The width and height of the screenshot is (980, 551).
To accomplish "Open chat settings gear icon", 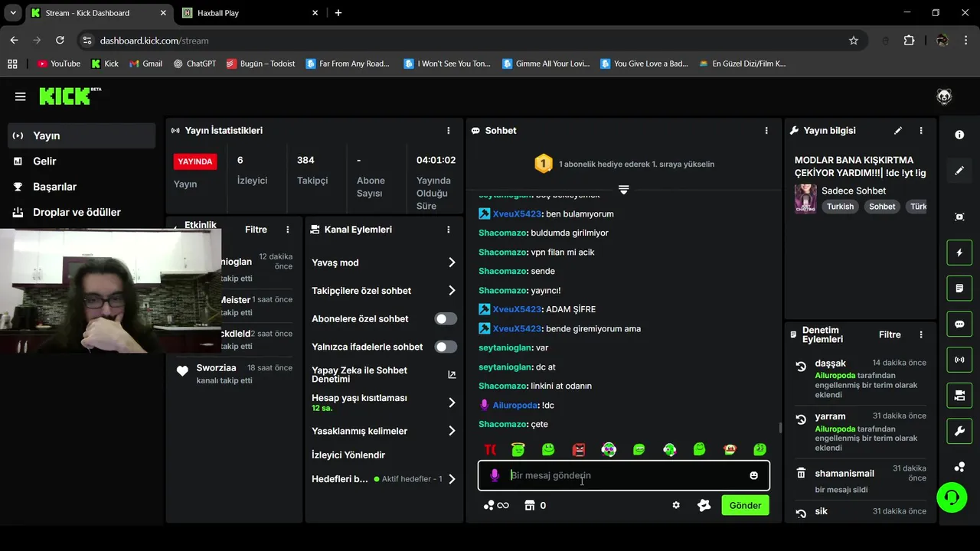I will (x=676, y=505).
